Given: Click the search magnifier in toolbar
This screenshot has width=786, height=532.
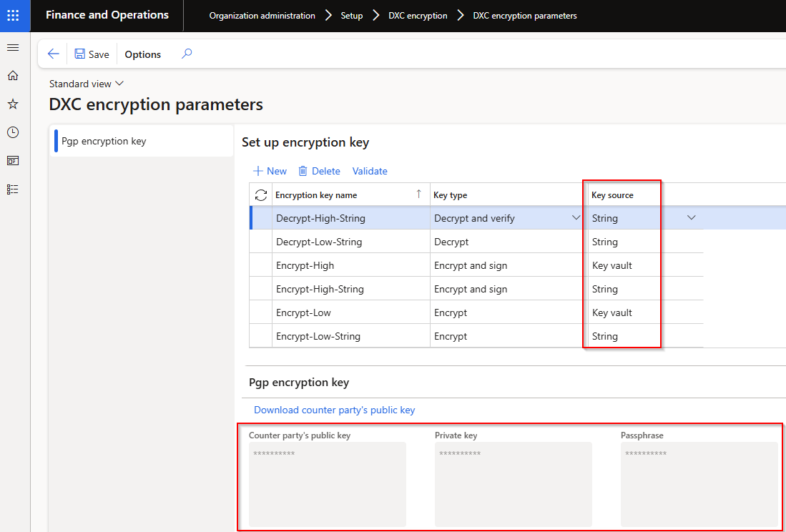Looking at the screenshot, I should (x=187, y=54).
